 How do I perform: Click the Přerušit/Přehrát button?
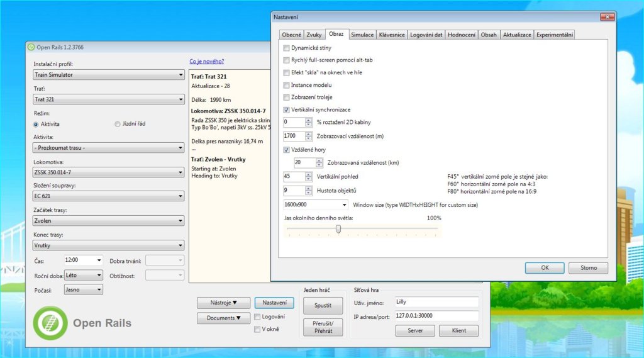point(323,327)
